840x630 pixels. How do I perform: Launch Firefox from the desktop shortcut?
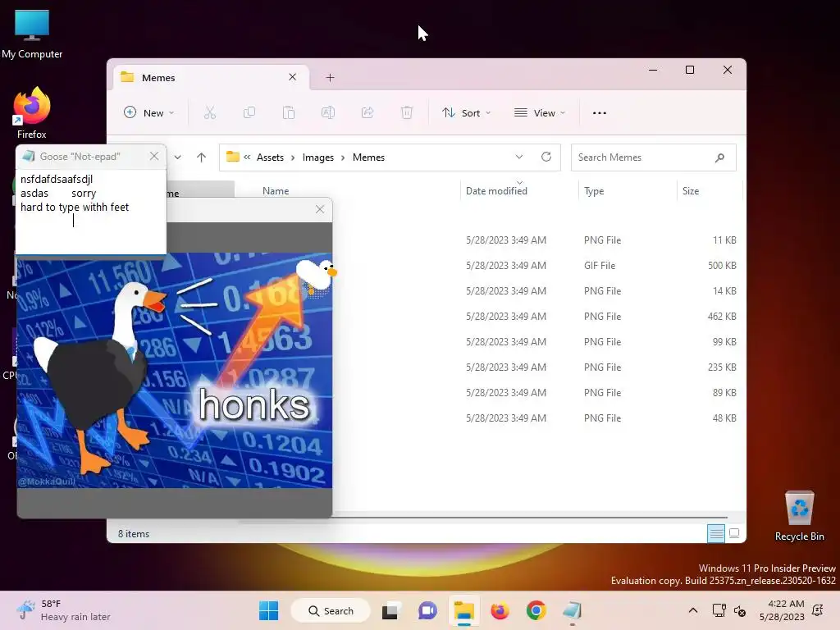pyautogui.click(x=32, y=113)
